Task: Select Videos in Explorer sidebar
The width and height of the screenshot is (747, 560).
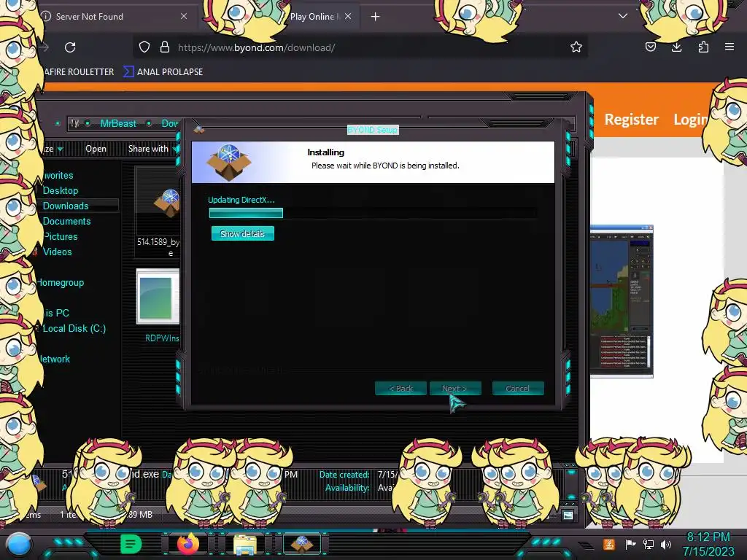Action: click(x=57, y=252)
